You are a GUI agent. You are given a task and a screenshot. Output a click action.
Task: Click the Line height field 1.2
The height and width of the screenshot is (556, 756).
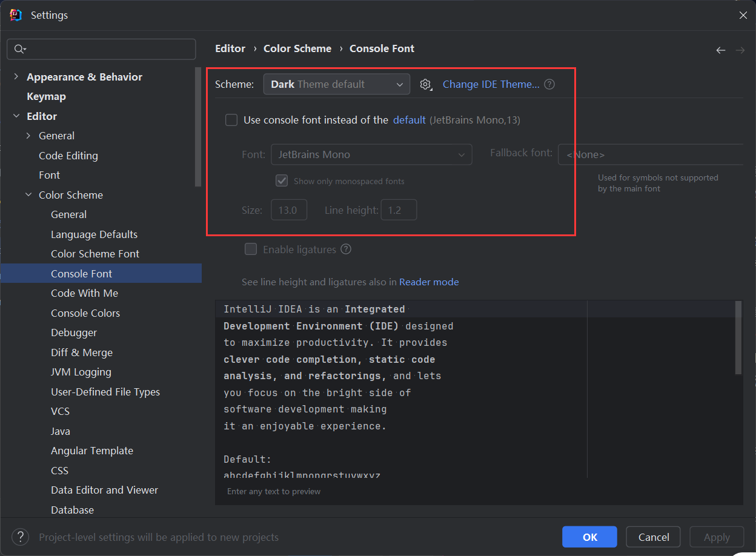click(399, 210)
